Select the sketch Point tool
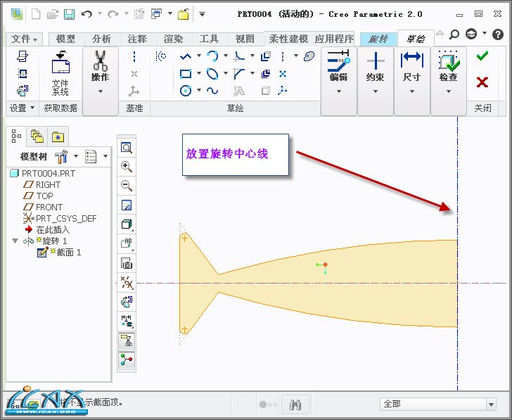 coord(283,74)
